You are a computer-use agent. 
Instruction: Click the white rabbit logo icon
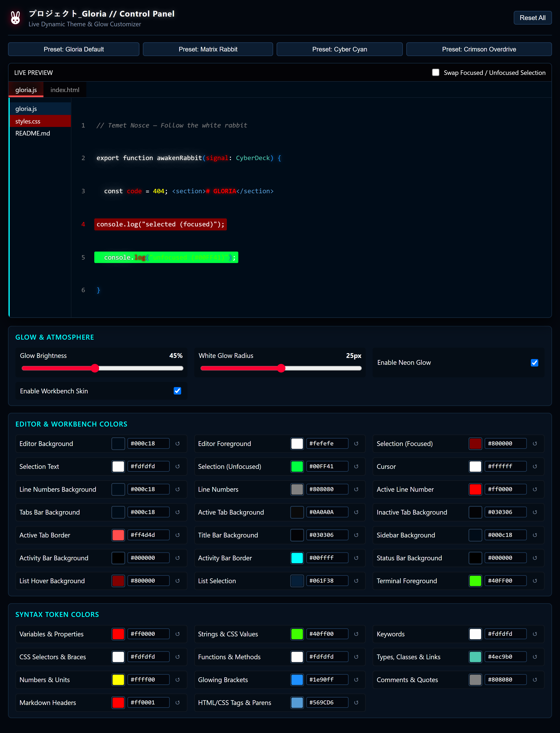pyautogui.click(x=15, y=18)
